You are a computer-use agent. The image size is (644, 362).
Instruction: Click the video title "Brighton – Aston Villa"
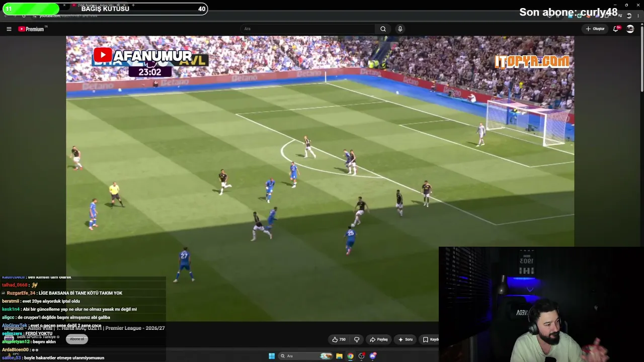pyautogui.click(x=85, y=328)
